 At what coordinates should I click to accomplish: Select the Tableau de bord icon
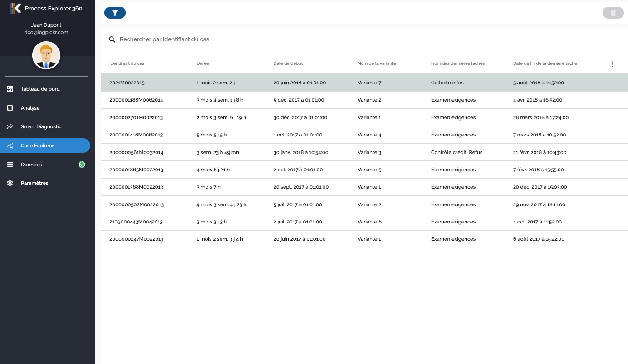pos(10,89)
